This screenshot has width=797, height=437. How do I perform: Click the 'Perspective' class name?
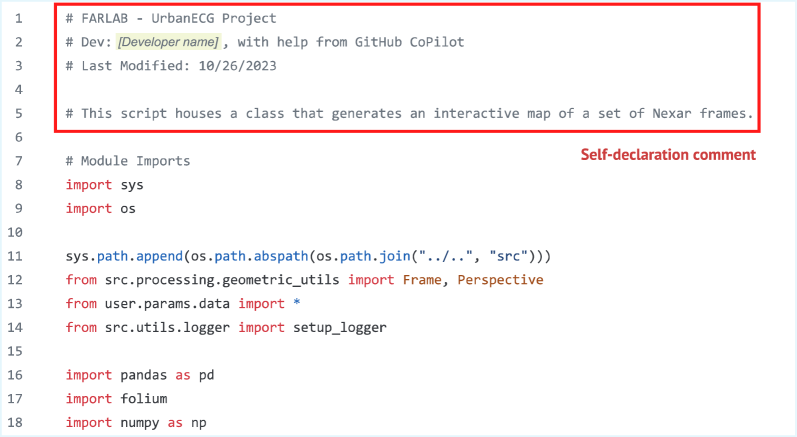pyautogui.click(x=500, y=280)
